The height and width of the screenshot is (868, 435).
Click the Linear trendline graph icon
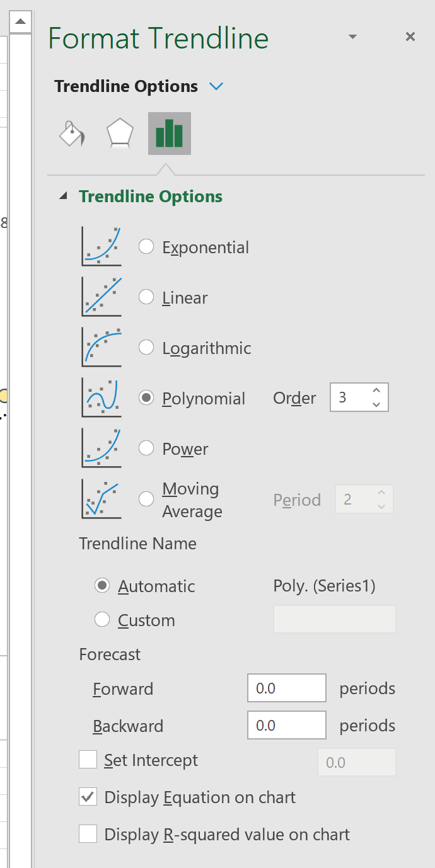pyautogui.click(x=101, y=297)
